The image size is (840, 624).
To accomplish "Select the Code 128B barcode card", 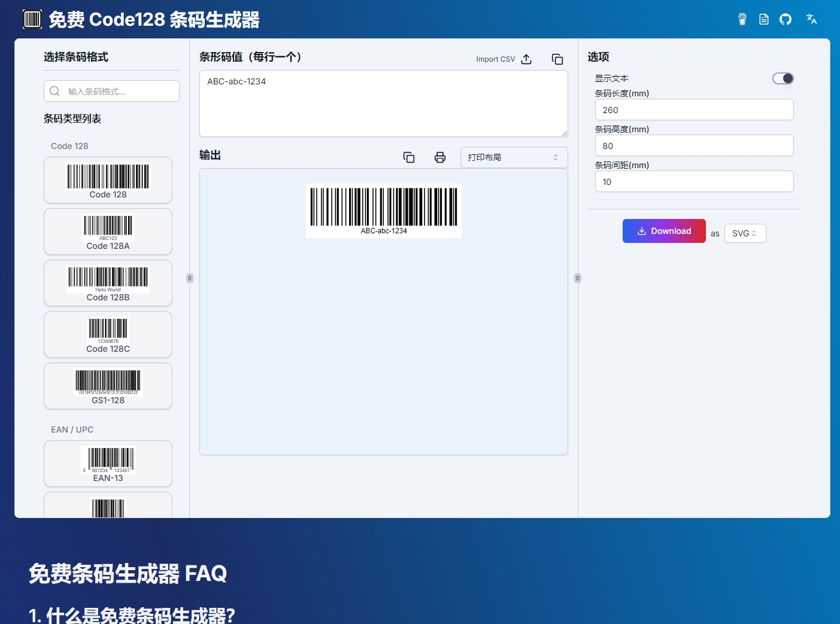I will (108, 283).
